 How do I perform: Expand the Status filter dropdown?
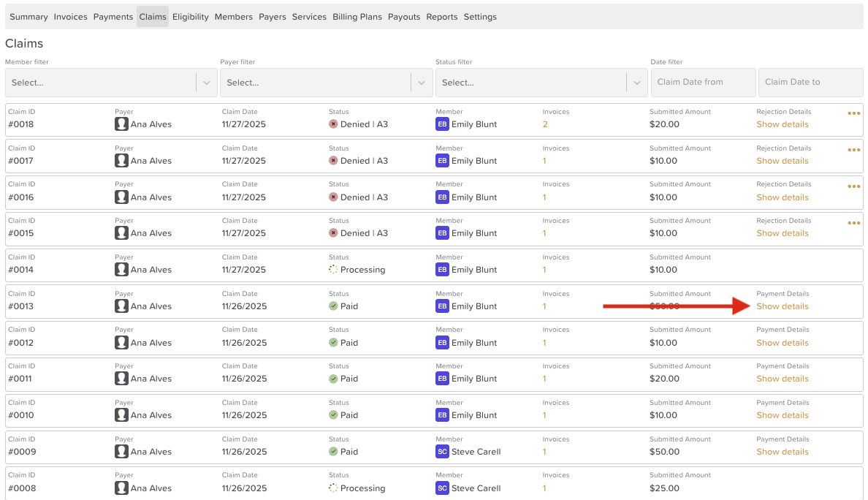click(x=637, y=83)
